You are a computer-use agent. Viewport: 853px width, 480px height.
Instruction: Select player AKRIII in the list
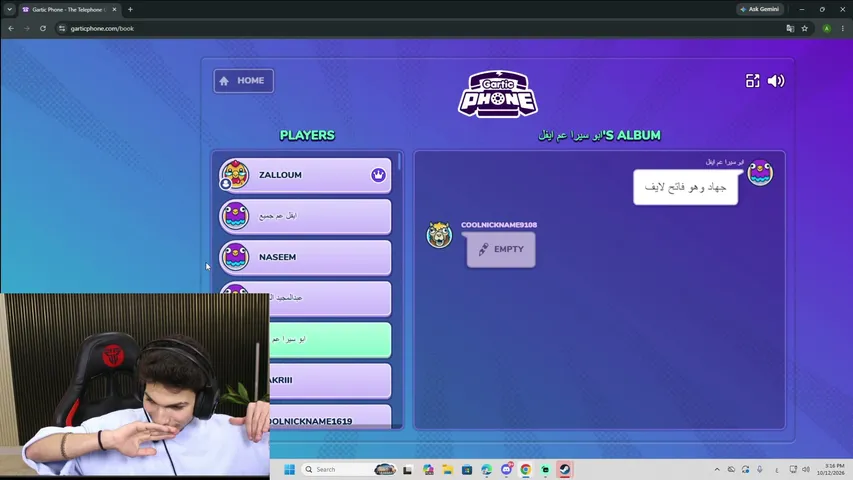click(330, 380)
